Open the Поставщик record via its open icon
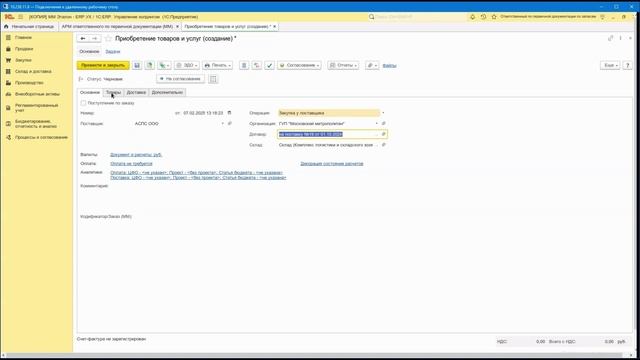Image resolution: width=640 pixels, height=360 pixels. tap(230, 123)
